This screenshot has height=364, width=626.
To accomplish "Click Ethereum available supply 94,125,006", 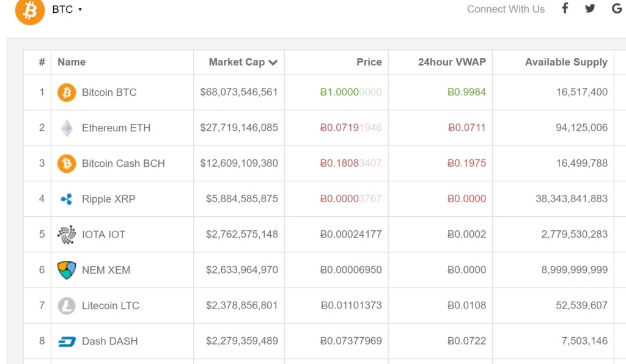I will pyautogui.click(x=582, y=128).
